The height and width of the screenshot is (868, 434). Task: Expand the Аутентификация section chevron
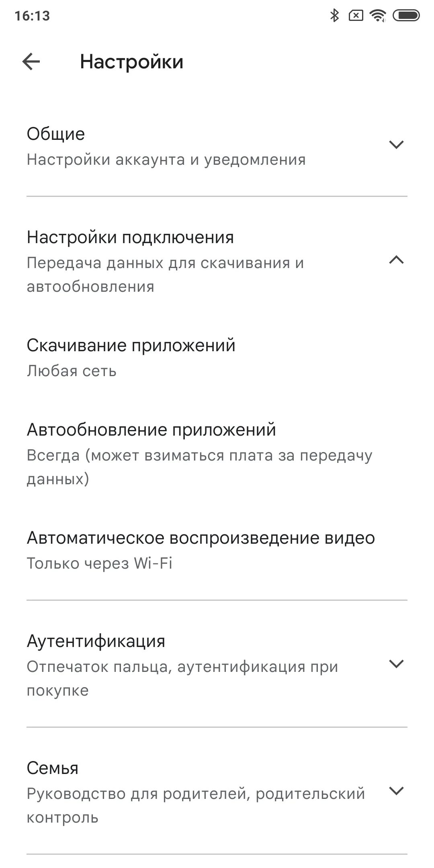[396, 664]
